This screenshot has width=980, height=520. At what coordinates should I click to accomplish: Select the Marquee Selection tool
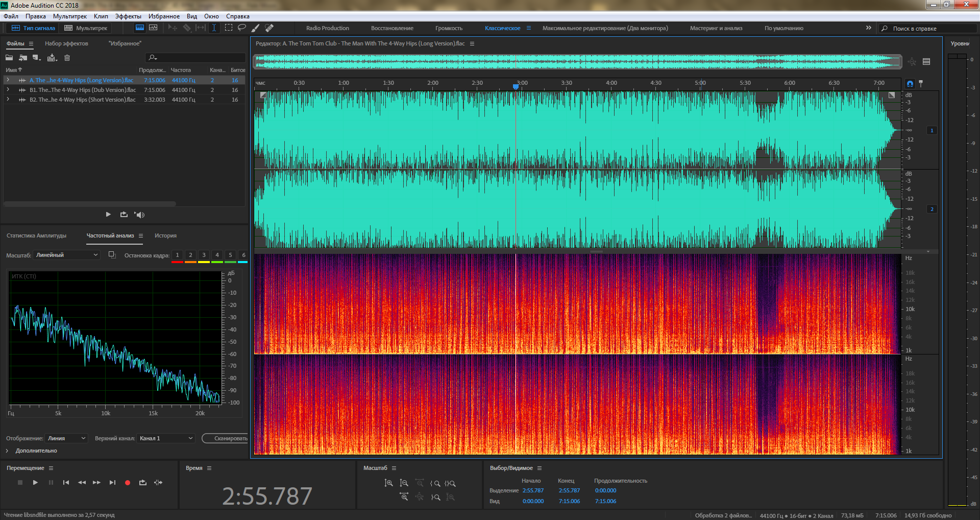228,28
